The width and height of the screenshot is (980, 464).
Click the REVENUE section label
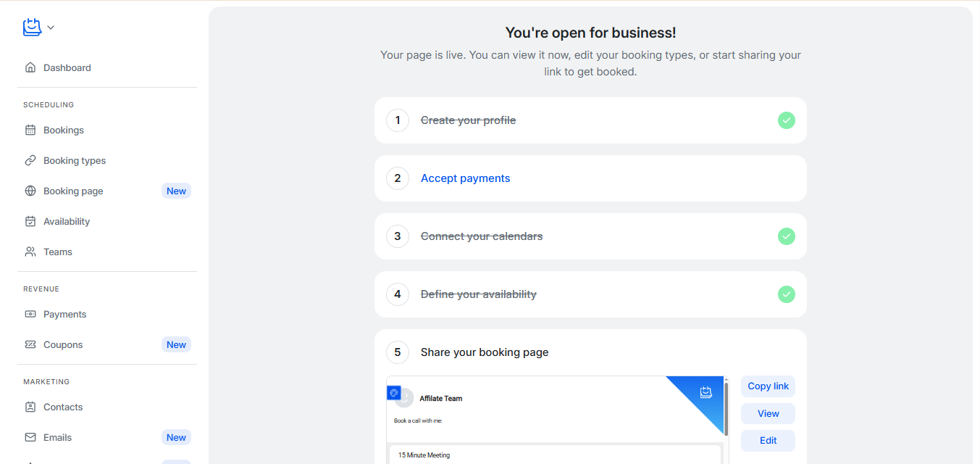[x=41, y=289]
